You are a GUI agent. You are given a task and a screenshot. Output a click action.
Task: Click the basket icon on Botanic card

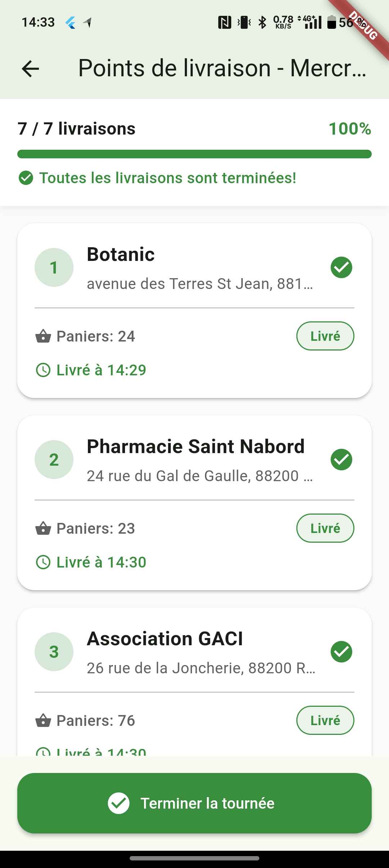point(43,336)
